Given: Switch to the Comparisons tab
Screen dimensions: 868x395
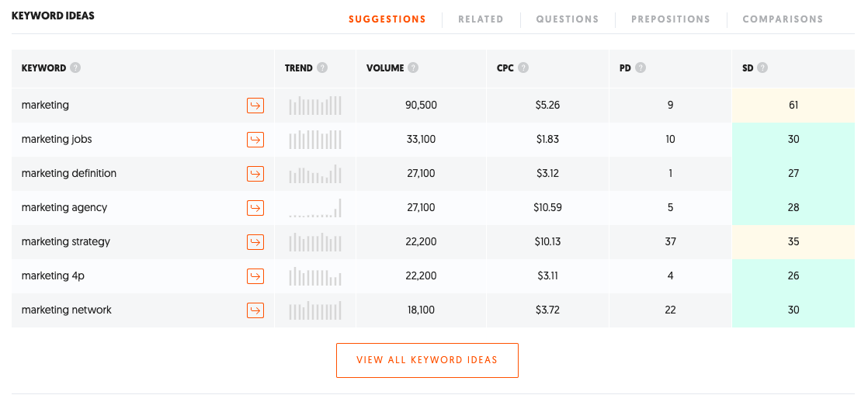Looking at the screenshot, I should pyautogui.click(x=783, y=19).
